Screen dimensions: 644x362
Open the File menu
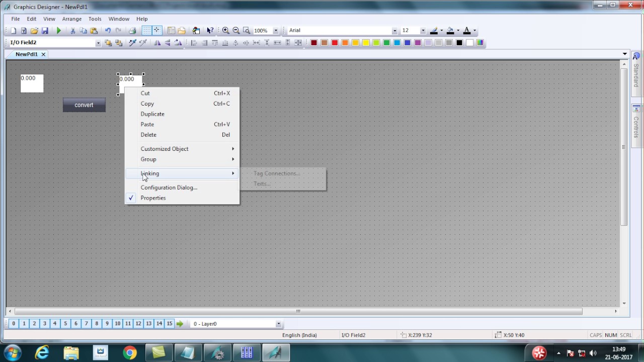[16, 19]
